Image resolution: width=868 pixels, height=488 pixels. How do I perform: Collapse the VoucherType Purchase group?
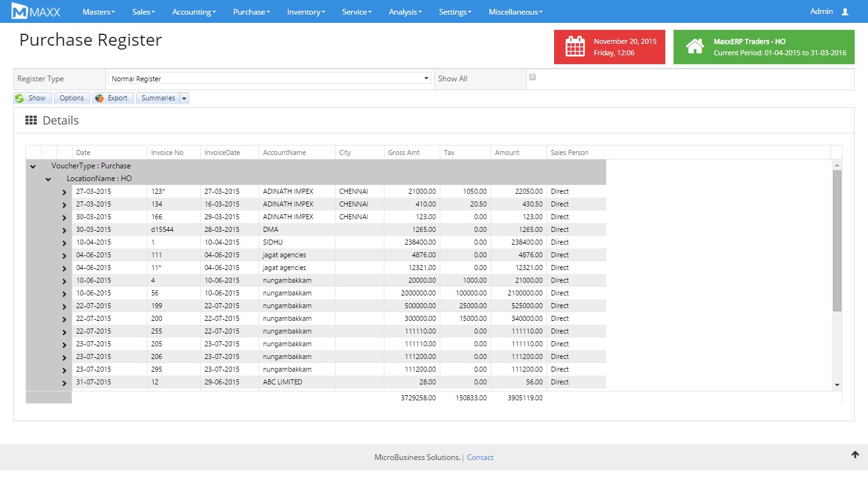click(33, 166)
